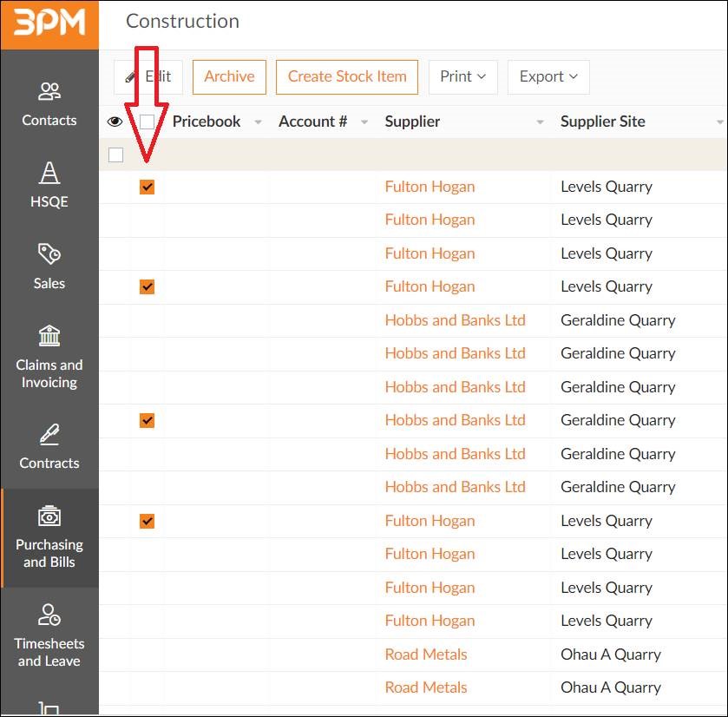Viewport: 728px width, 717px height.
Task: Toggle the eye column visibility icon
Action: [x=115, y=122]
